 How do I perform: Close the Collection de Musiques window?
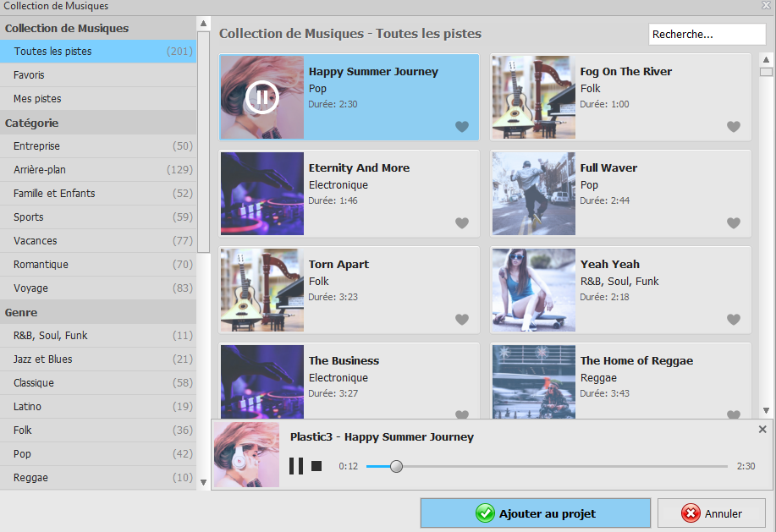[x=766, y=5]
